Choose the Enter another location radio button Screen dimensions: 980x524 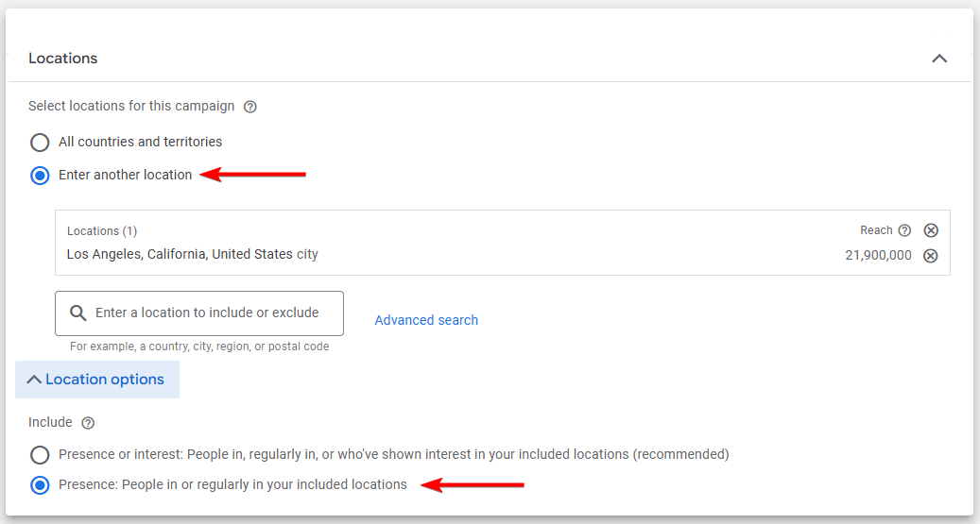(x=40, y=176)
